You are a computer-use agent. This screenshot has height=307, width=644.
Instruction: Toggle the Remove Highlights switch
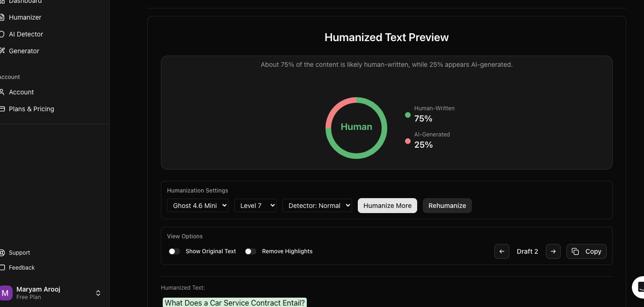tap(251, 251)
